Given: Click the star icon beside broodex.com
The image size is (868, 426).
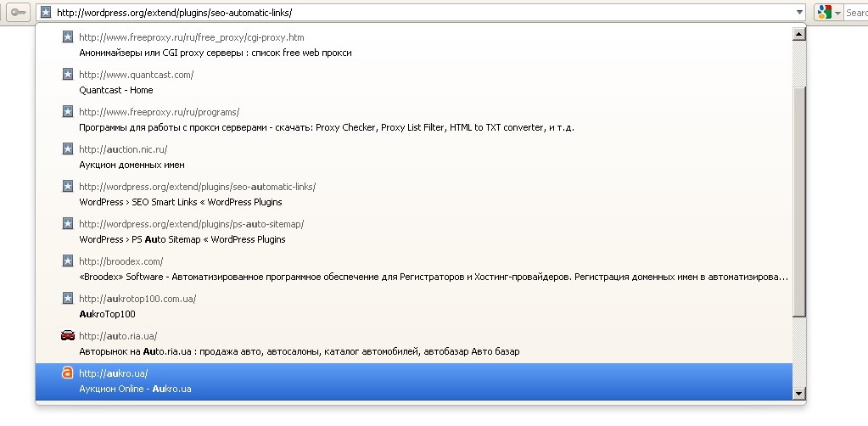Looking at the screenshot, I should point(68,261).
